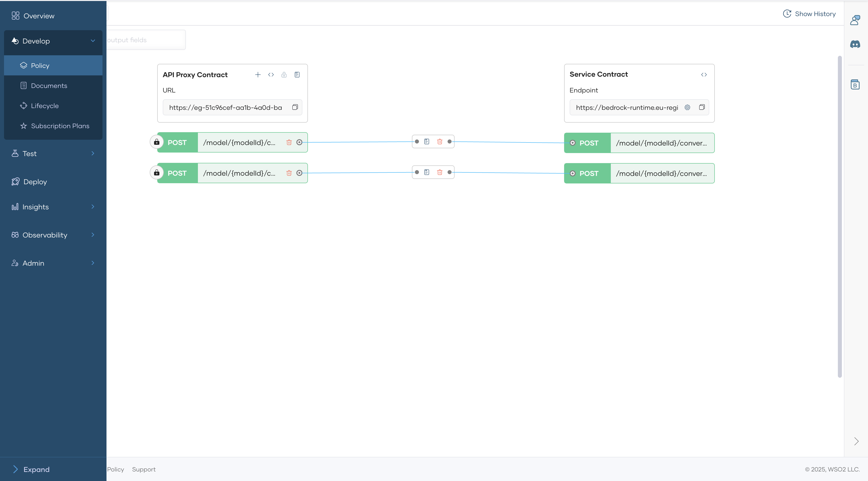Go to Subscription Plans page
Image resolution: width=868 pixels, height=481 pixels.
pyautogui.click(x=60, y=126)
